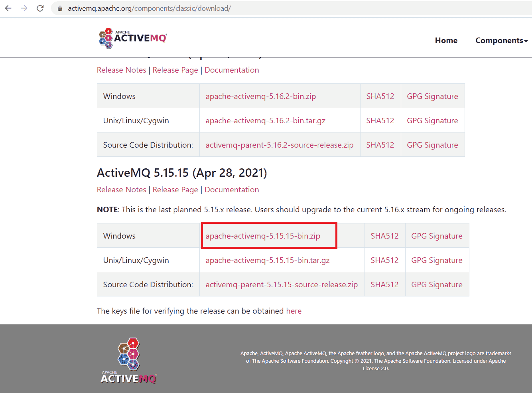
Task: Open GPG Signature for apache-activemq-5.15.15-bin.zip
Action: (437, 236)
